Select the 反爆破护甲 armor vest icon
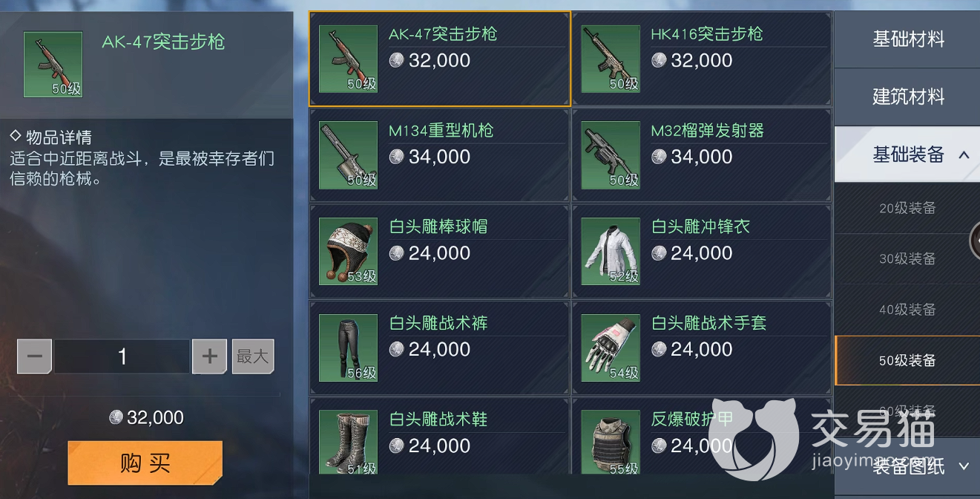 coord(611,443)
